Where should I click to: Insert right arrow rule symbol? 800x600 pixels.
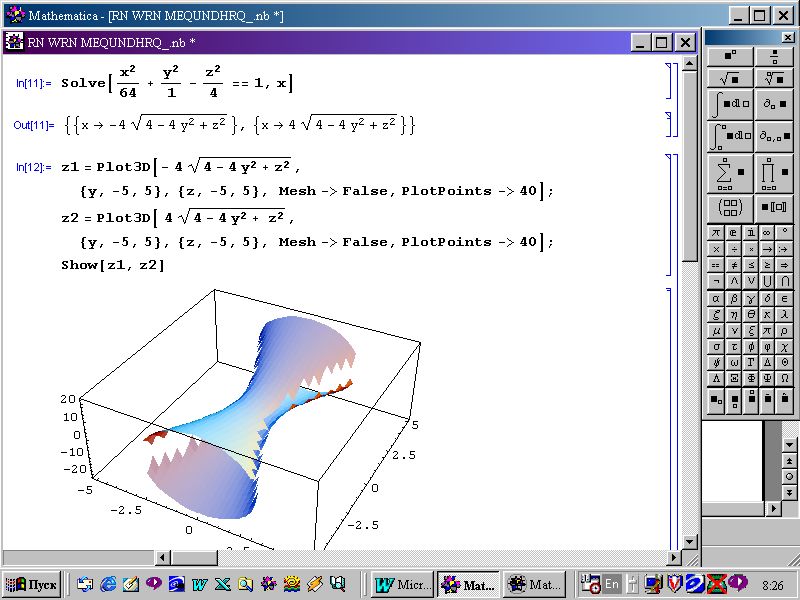pyautogui.click(x=767, y=249)
